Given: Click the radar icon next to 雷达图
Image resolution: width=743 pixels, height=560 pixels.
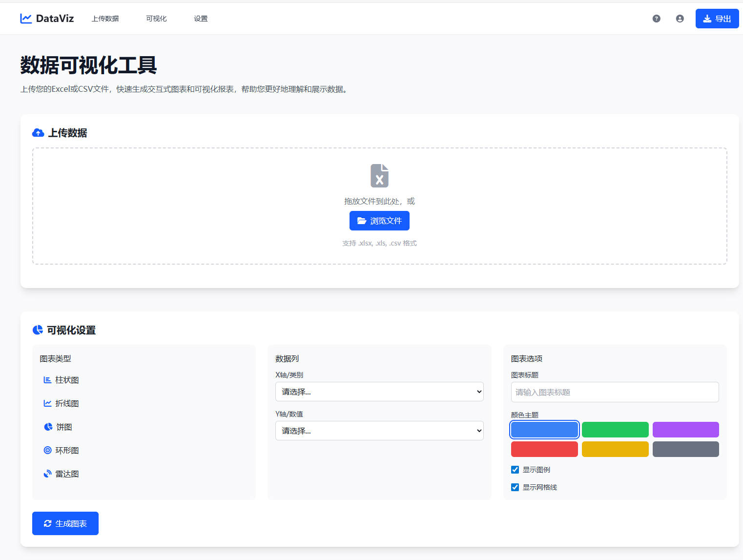Looking at the screenshot, I should [x=47, y=474].
